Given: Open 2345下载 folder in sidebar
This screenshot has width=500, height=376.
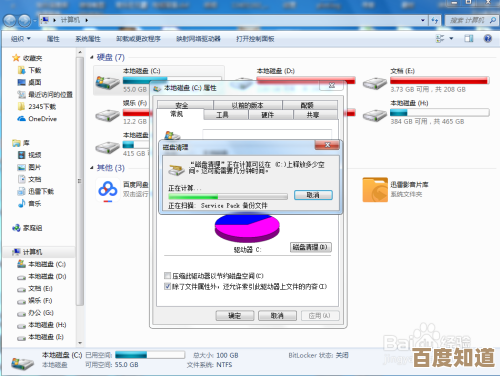Looking at the screenshot, I should tap(42, 107).
